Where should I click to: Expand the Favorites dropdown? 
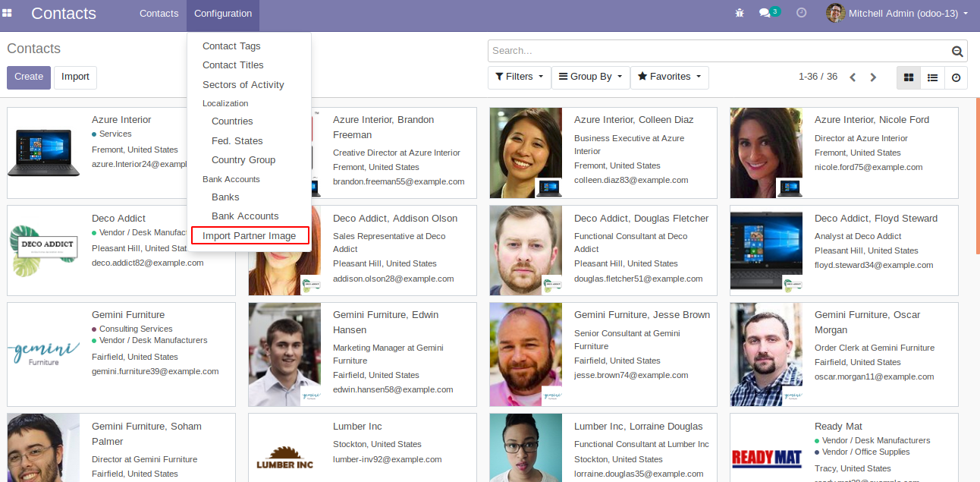[x=669, y=77]
